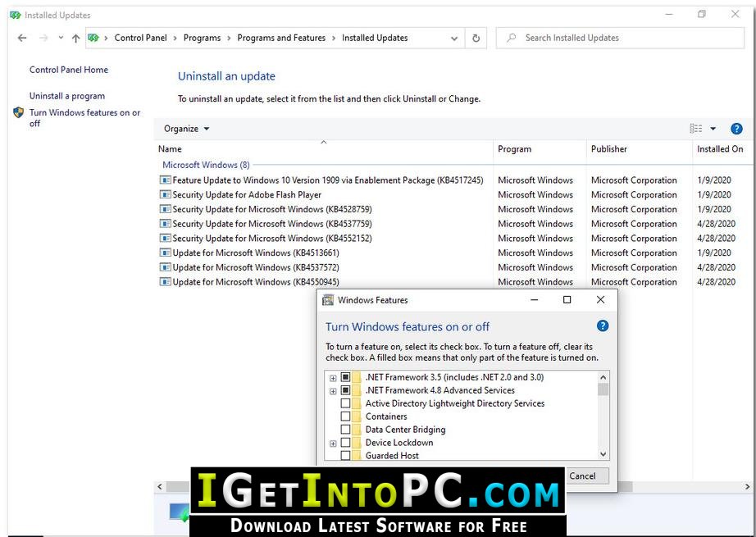
Task: Open the Uninstall a program link
Action: click(67, 96)
